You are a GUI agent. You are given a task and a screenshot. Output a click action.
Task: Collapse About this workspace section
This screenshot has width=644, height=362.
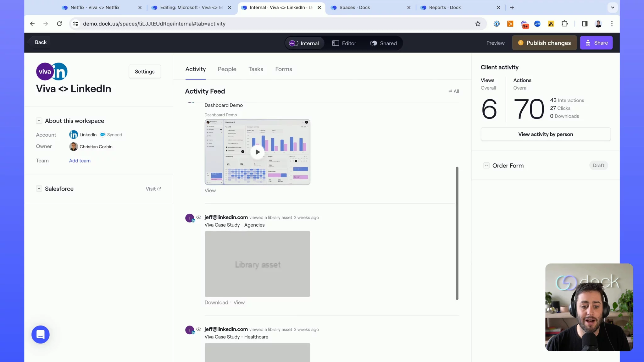point(39,121)
